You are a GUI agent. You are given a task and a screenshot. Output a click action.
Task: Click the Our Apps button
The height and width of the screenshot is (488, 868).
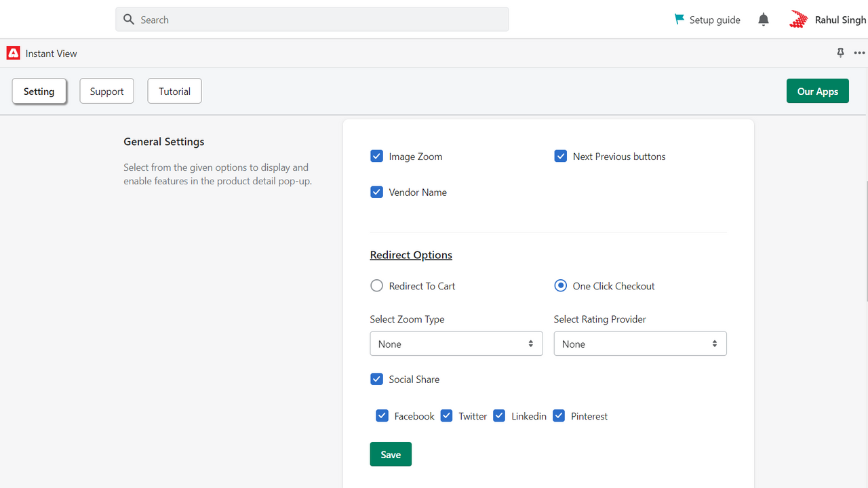[817, 91]
